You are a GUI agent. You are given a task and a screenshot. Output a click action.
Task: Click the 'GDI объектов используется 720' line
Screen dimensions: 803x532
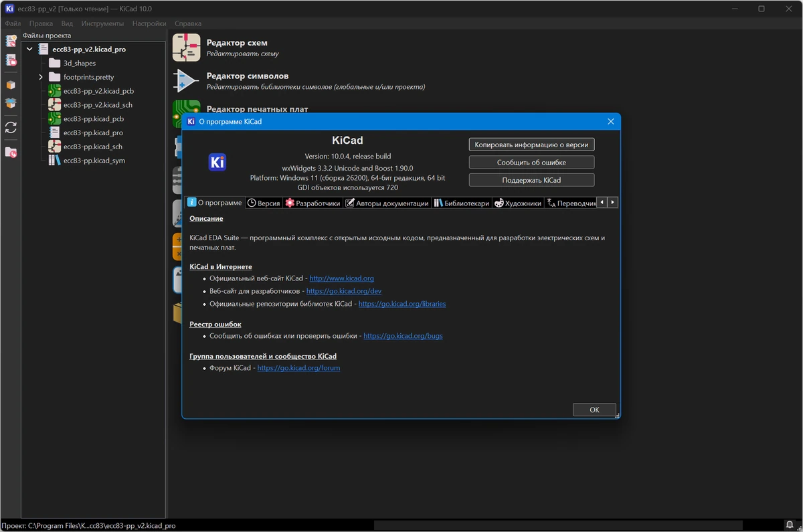pos(347,188)
